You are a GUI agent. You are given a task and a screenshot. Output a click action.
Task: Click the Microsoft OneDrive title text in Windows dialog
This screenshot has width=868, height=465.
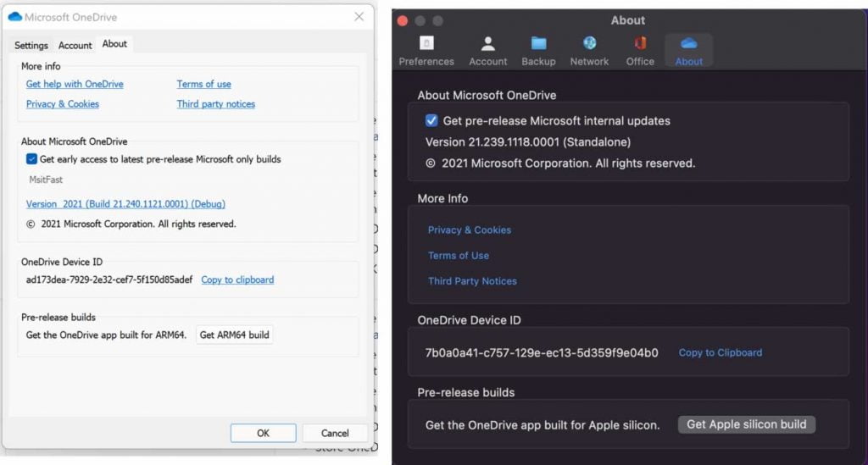tap(71, 17)
